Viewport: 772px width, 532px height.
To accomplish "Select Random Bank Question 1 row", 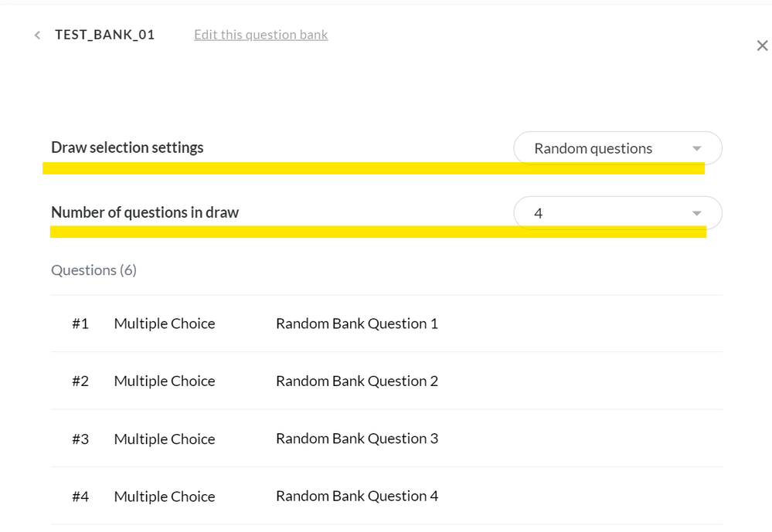I will 356,324.
